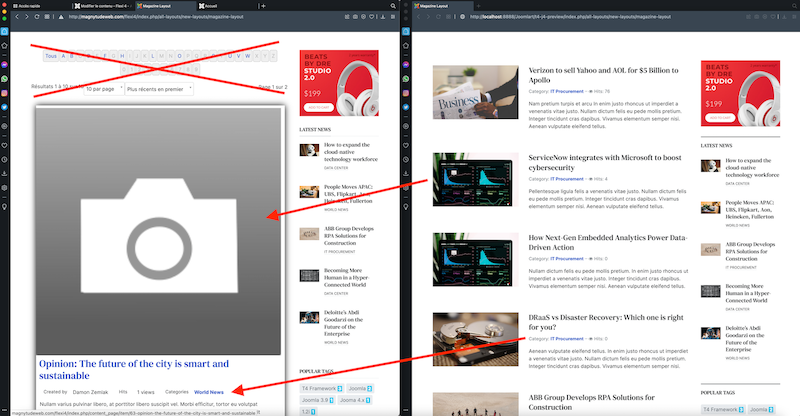The height and width of the screenshot is (416, 800).
Task: Click 'Joomla 3.9' tag in left window
Action: (317, 400)
